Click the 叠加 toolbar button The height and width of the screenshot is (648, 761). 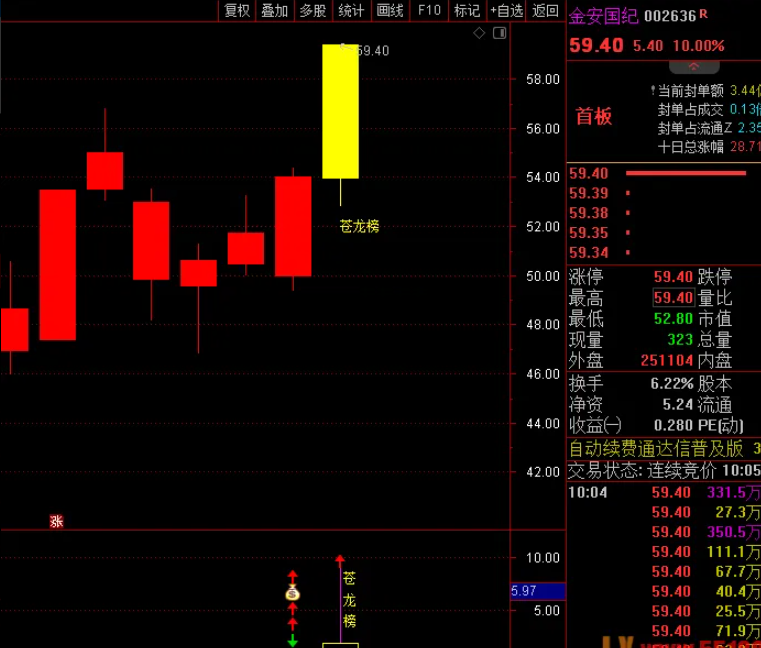tap(275, 10)
